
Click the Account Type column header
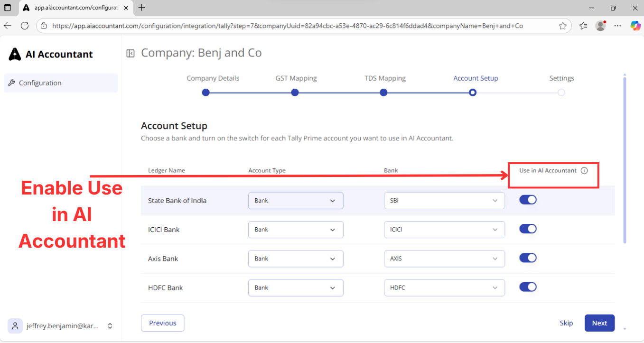[x=267, y=170]
